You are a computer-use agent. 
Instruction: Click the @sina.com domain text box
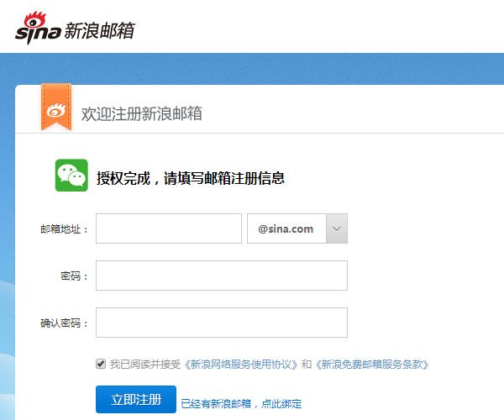286,228
